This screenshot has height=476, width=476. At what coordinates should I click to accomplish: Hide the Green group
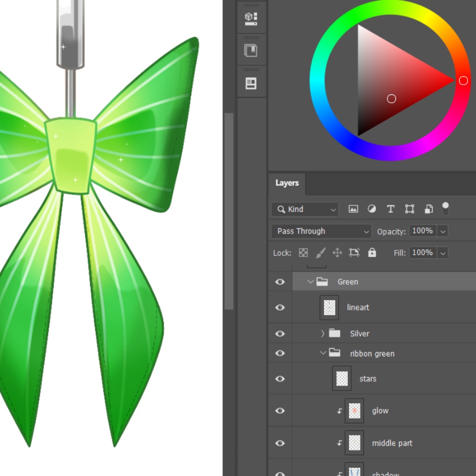[x=280, y=282]
